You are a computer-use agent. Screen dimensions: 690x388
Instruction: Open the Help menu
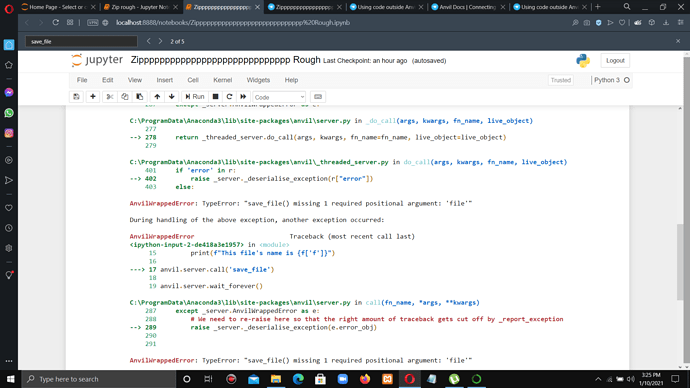291,80
